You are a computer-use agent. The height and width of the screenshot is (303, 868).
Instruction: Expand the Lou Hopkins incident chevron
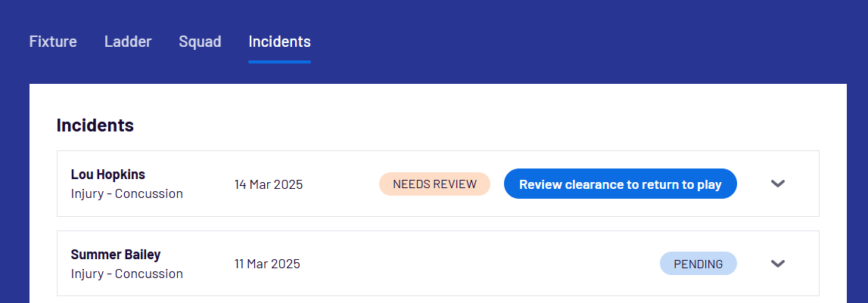point(777,184)
